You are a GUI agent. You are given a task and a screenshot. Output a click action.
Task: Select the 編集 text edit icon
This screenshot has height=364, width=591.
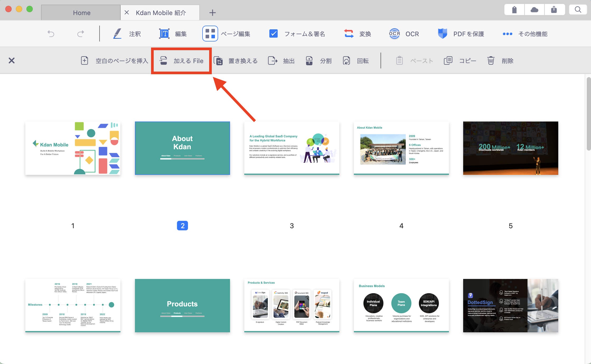tap(164, 34)
